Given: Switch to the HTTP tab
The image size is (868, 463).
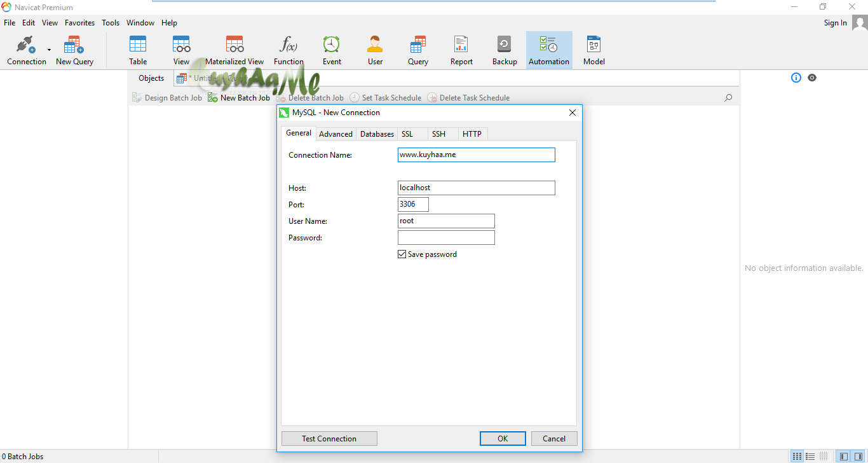Looking at the screenshot, I should coord(472,134).
